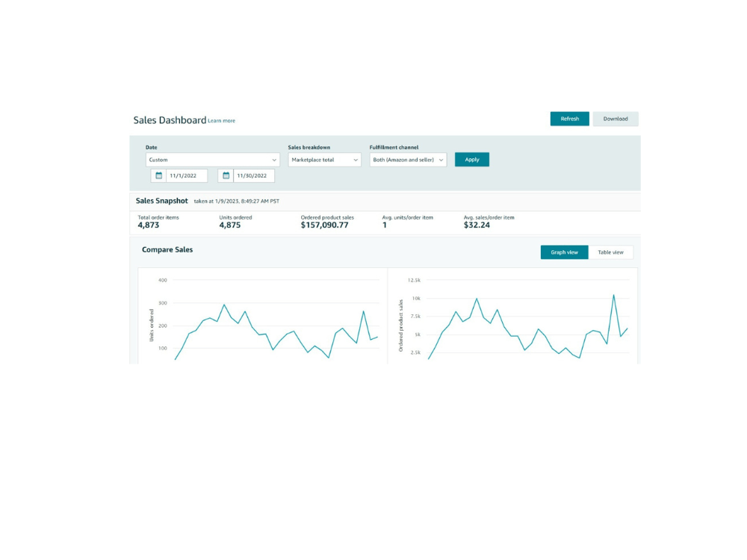Switch to Graph view

coord(565,252)
